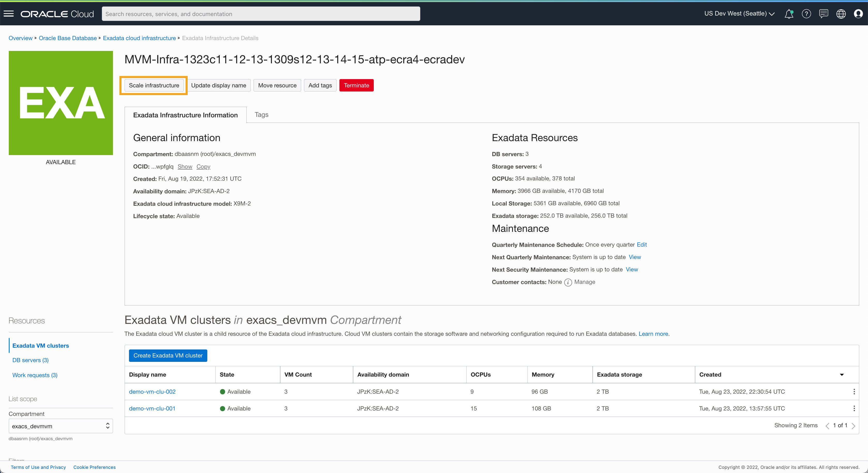Click the language globe icon
This screenshot has width=868, height=473.
tap(841, 14)
